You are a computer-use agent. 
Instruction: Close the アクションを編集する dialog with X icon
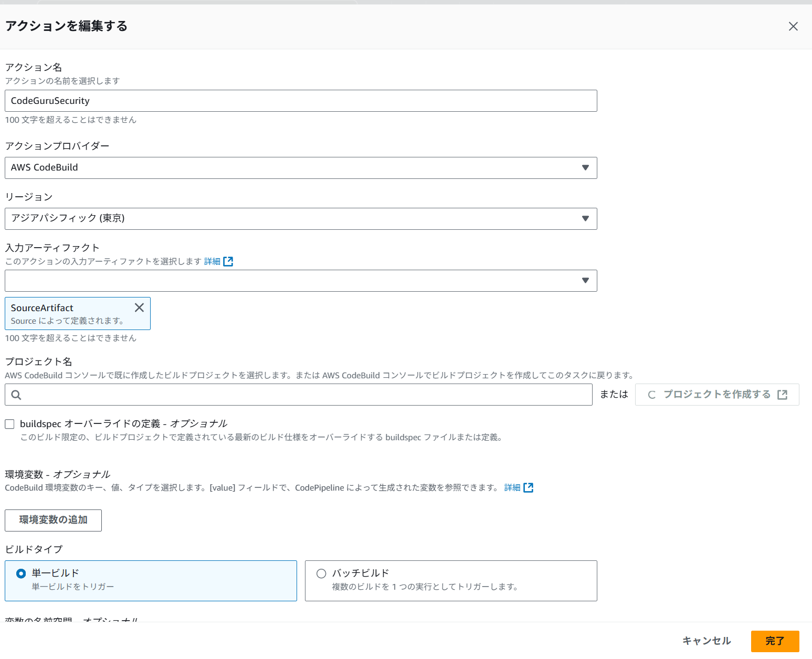pos(793,26)
